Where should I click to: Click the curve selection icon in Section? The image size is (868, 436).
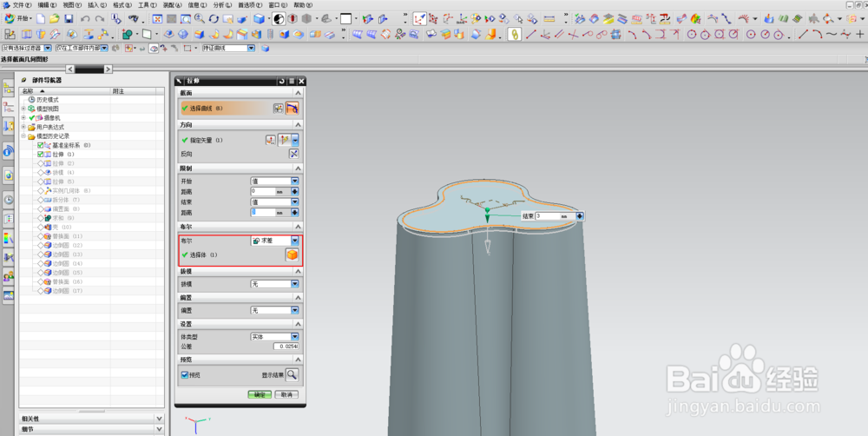[293, 109]
